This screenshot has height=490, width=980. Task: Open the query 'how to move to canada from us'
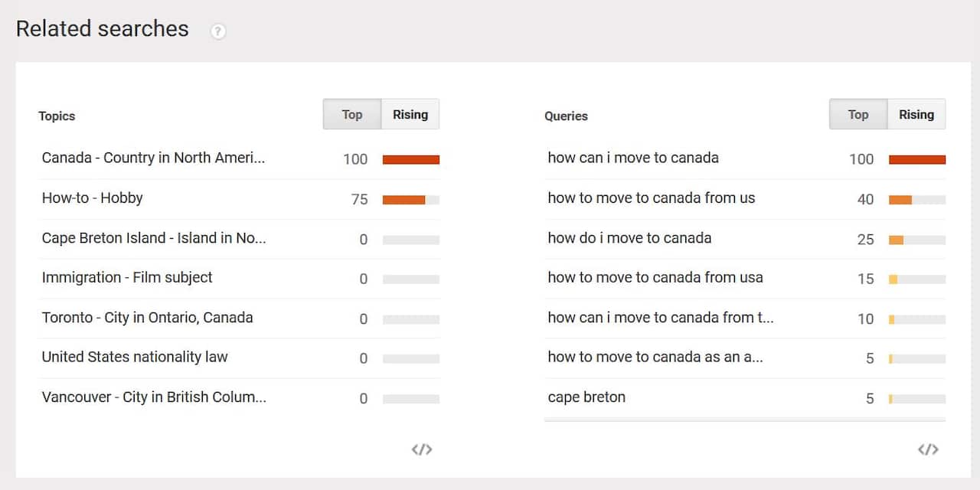click(651, 198)
